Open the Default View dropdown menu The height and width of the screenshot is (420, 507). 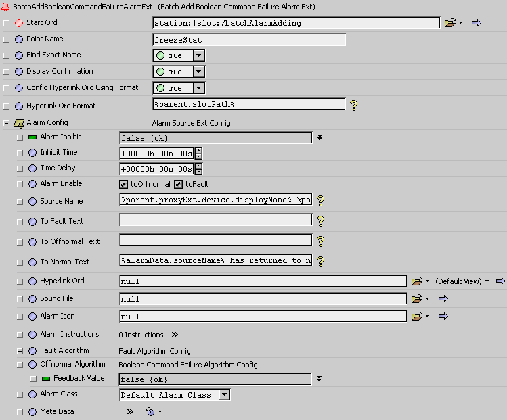pyautogui.click(x=487, y=281)
